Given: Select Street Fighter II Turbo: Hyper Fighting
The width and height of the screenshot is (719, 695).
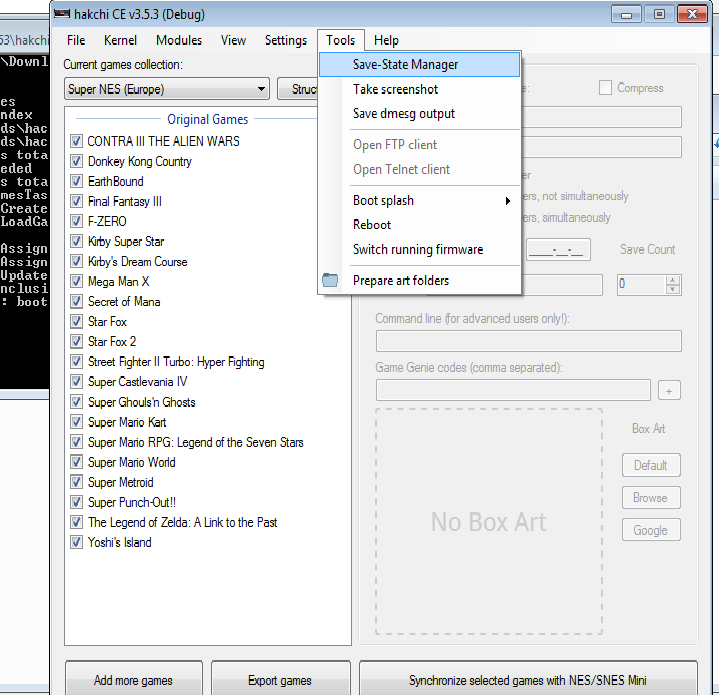Looking at the screenshot, I should click(x=176, y=362).
